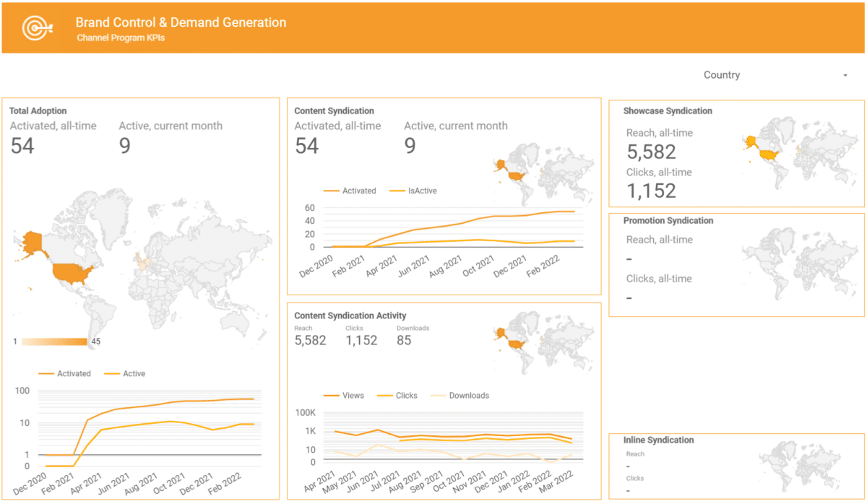Click the Country dropdown arrow
Viewport: 867px width, 504px height.
pyautogui.click(x=845, y=76)
